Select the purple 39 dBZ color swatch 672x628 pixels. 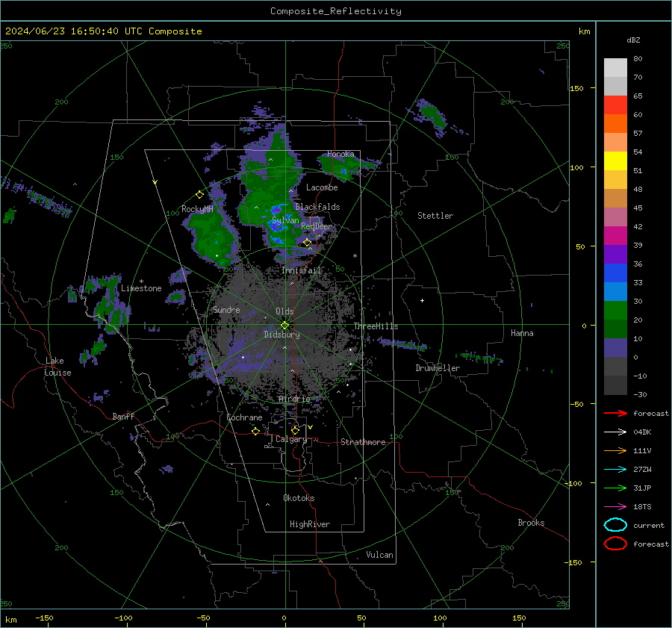coord(615,254)
